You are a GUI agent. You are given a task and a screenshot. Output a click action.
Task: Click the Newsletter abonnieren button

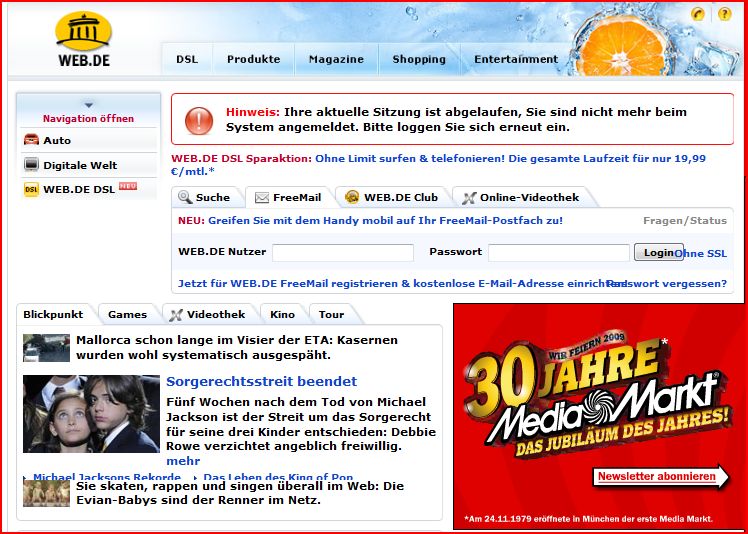tap(660, 477)
